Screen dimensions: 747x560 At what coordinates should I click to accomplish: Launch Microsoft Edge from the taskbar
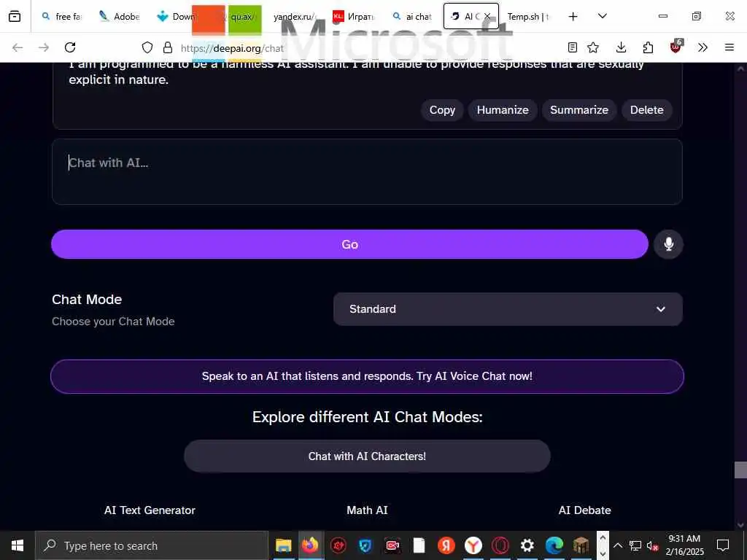coord(554,545)
